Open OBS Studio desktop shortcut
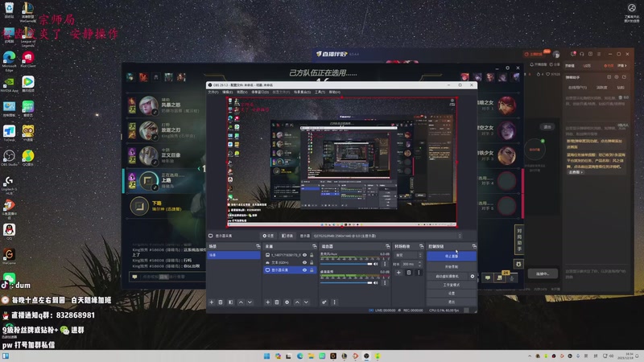Screen dimensions: 644x362 click(9, 154)
